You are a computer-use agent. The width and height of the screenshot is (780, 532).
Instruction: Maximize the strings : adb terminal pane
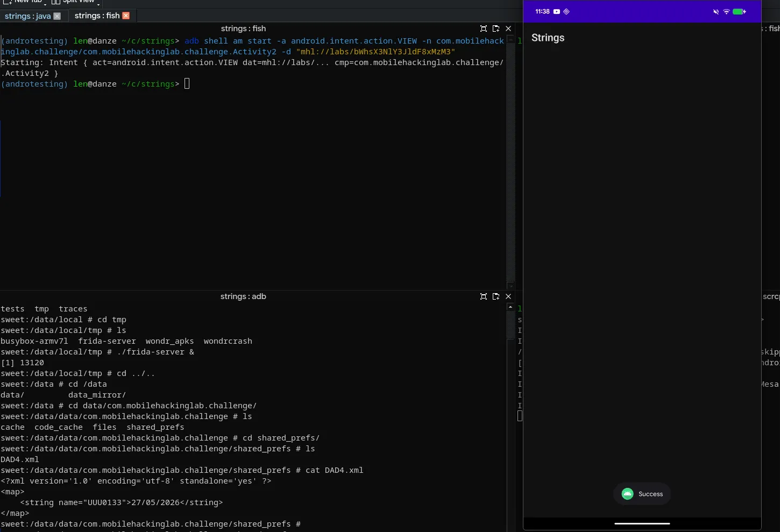483,296
